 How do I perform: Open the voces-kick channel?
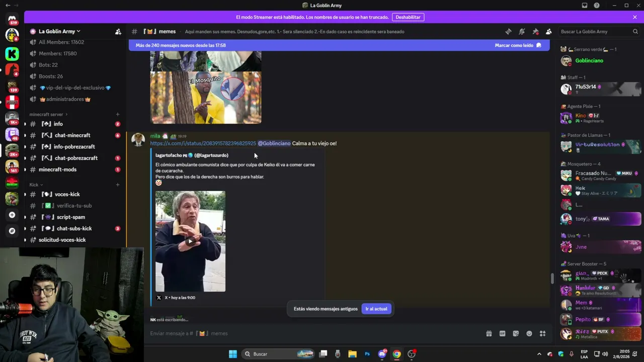(74, 195)
